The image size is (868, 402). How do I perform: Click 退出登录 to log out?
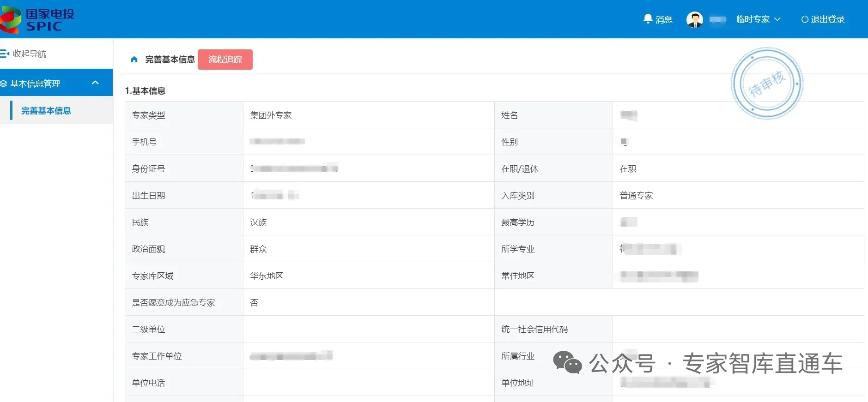click(x=823, y=19)
